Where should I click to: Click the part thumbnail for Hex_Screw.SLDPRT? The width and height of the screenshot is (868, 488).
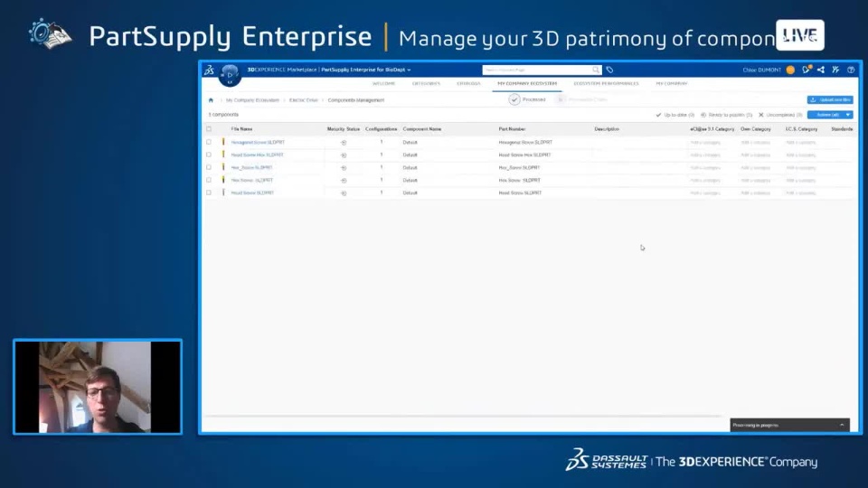(223, 168)
